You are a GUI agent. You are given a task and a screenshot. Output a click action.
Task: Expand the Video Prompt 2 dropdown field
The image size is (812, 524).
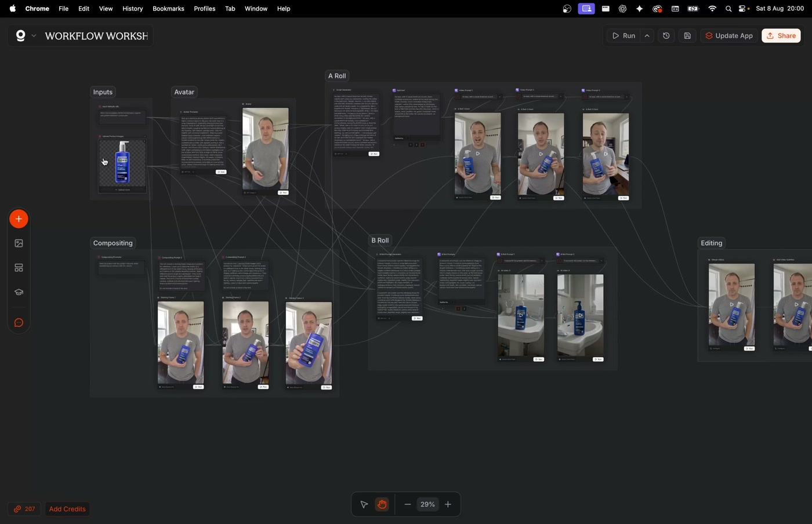[x=540, y=96]
